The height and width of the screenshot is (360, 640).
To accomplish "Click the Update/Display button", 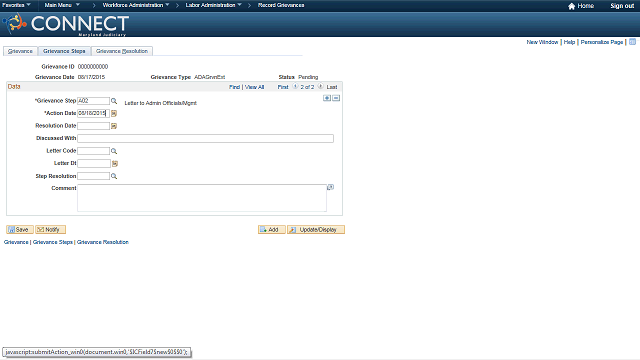I will click(x=316, y=230).
